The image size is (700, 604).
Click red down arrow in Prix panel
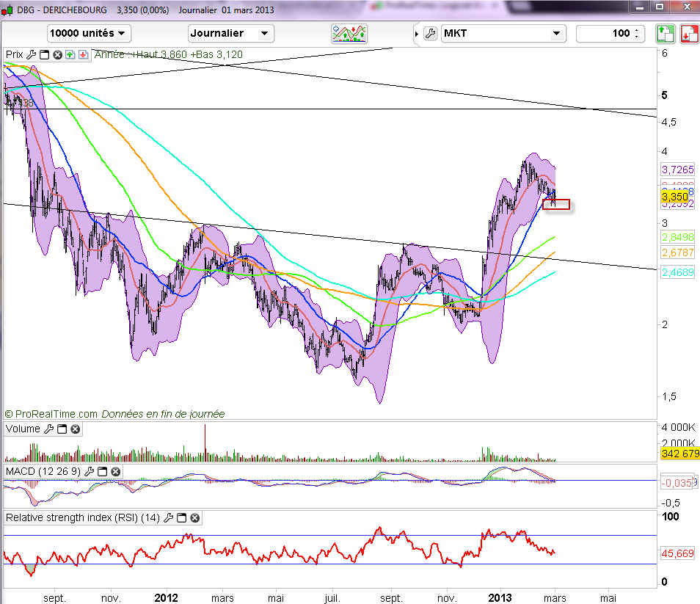[x=82, y=54]
